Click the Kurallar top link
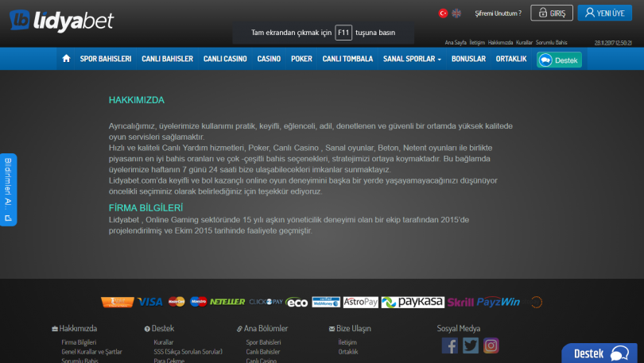This screenshot has width=644, height=363. coord(524,42)
